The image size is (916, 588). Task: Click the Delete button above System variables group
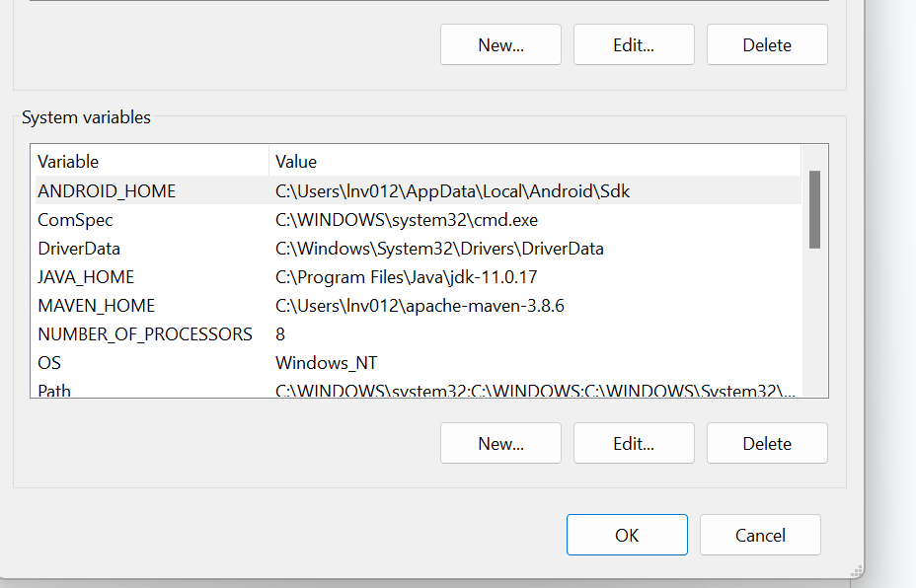pos(767,44)
